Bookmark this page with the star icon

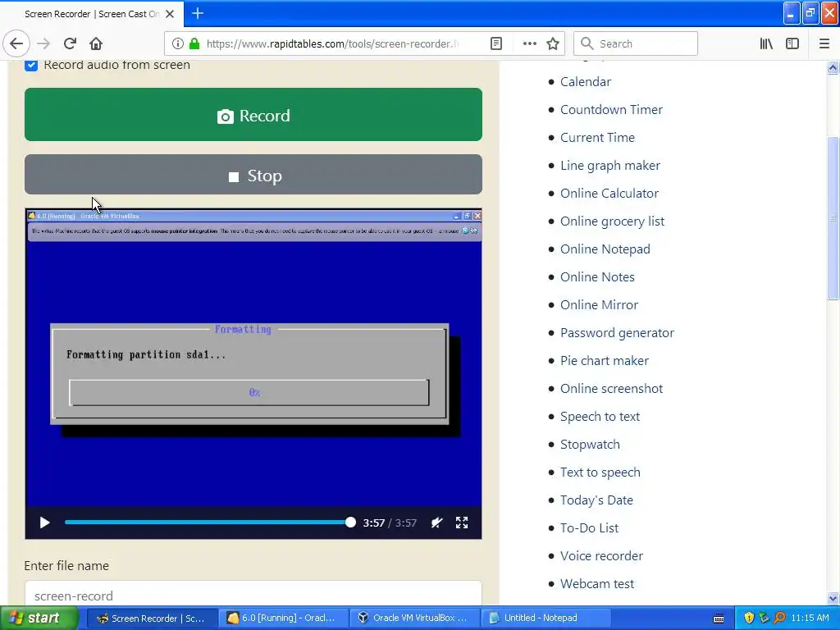click(x=553, y=43)
